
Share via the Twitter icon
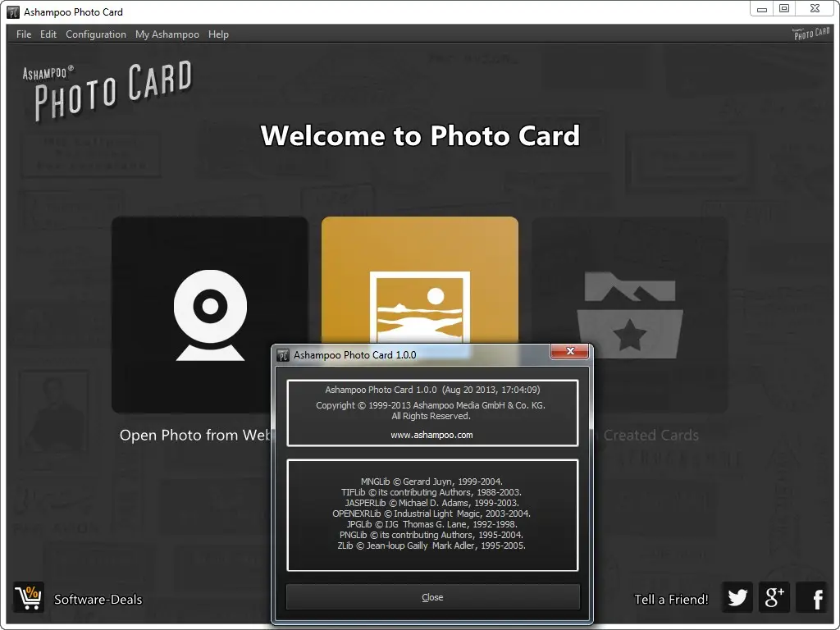coord(737,597)
